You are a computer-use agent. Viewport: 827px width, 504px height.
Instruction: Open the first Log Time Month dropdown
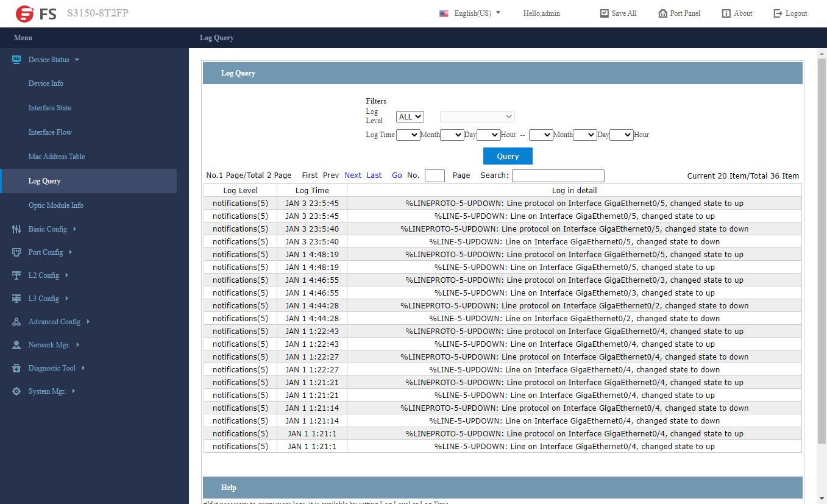coord(408,135)
